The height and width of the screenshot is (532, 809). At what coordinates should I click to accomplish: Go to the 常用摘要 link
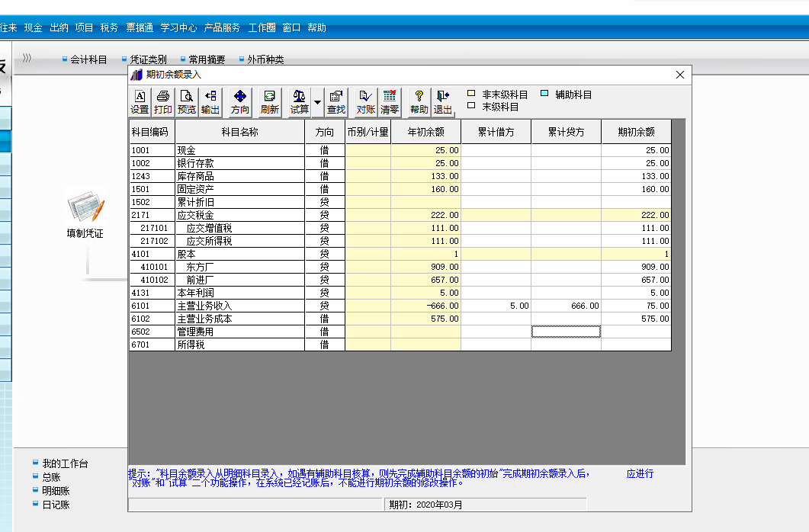coord(207,59)
